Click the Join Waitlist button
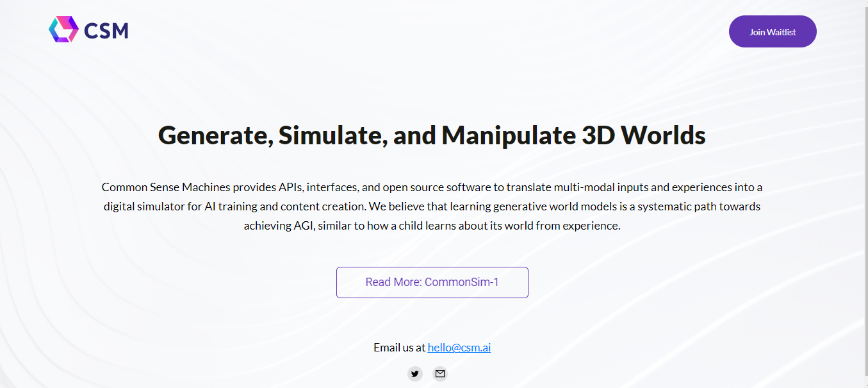 click(x=773, y=31)
